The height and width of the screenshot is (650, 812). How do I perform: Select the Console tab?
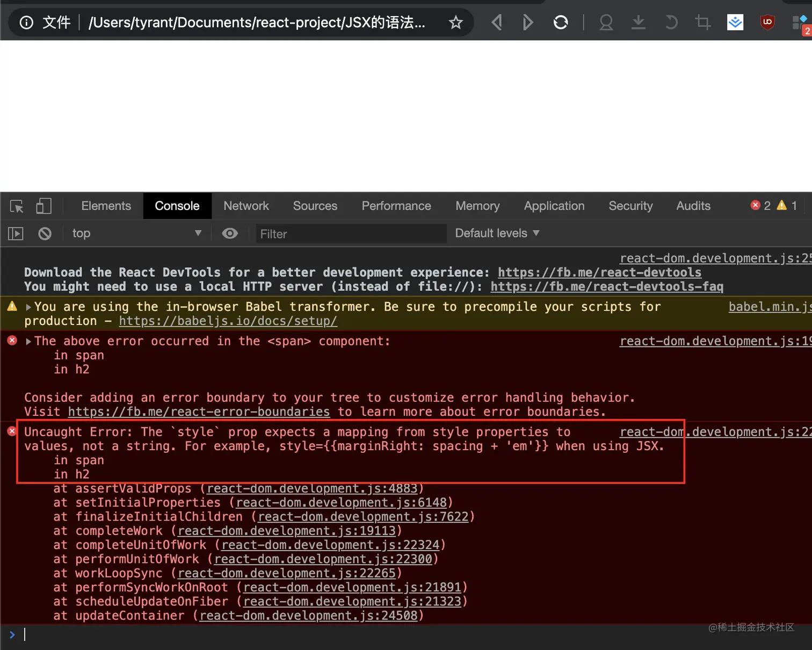[177, 206]
